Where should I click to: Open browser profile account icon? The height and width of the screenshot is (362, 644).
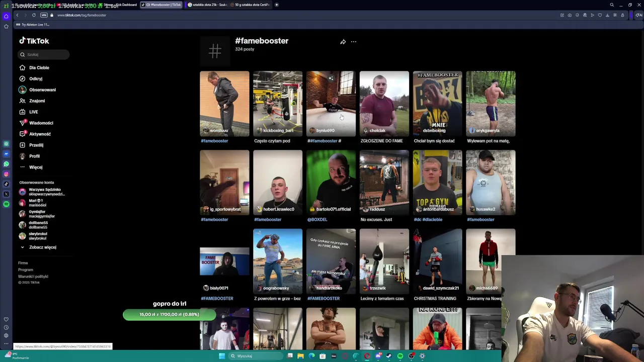(x=622, y=15)
